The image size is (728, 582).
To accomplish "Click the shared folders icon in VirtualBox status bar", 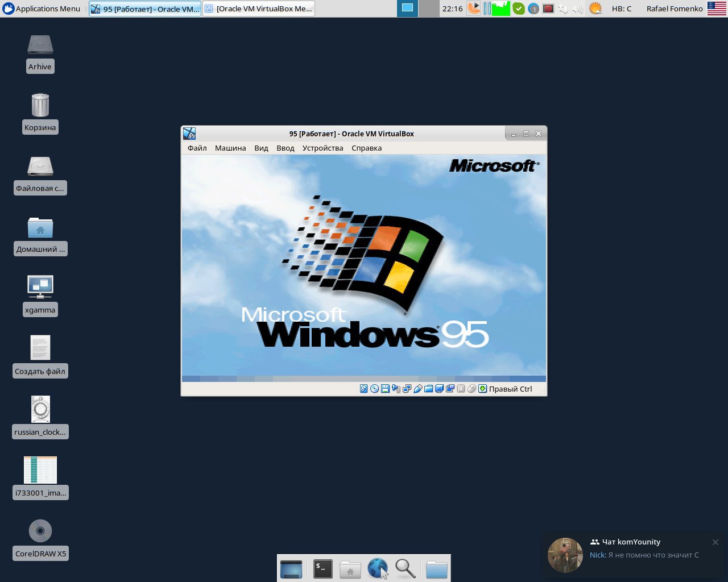I will click(429, 389).
